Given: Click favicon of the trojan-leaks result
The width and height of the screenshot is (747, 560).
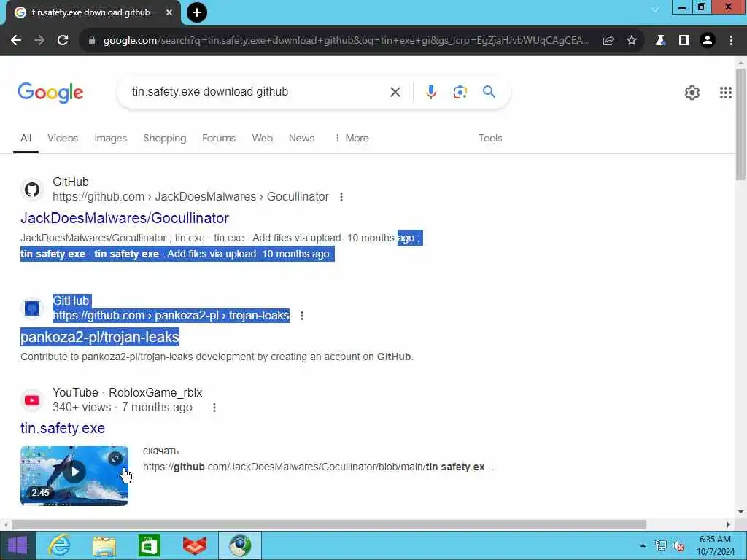Looking at the screenshot, I should click(x=32, y=308).
